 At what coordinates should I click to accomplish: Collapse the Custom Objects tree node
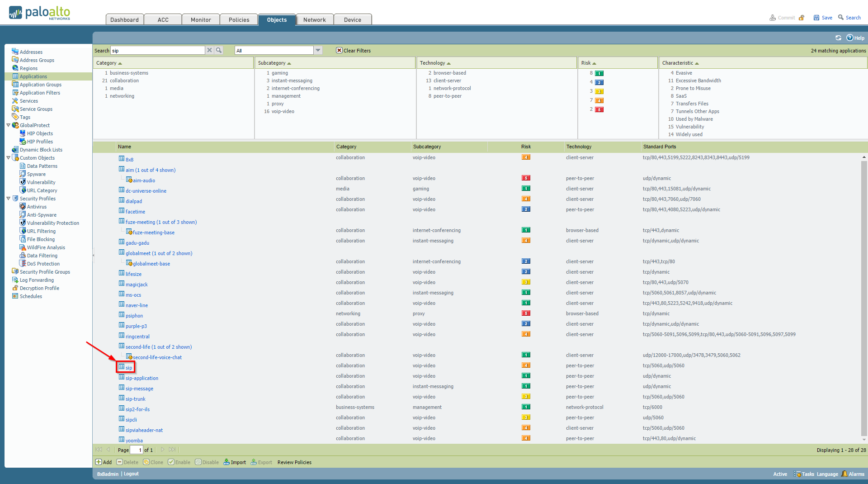click(8, 158)
